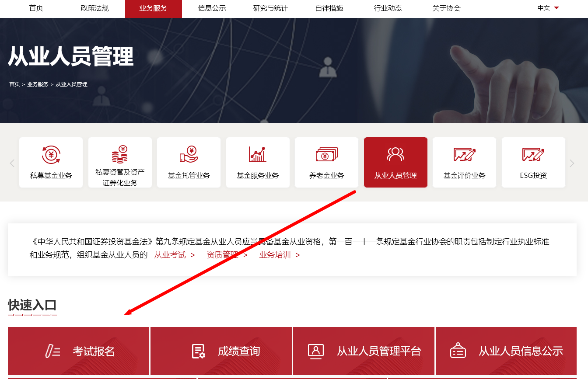
Task: Open the 考试报名 quick entry
Action: tap(79, 351)
